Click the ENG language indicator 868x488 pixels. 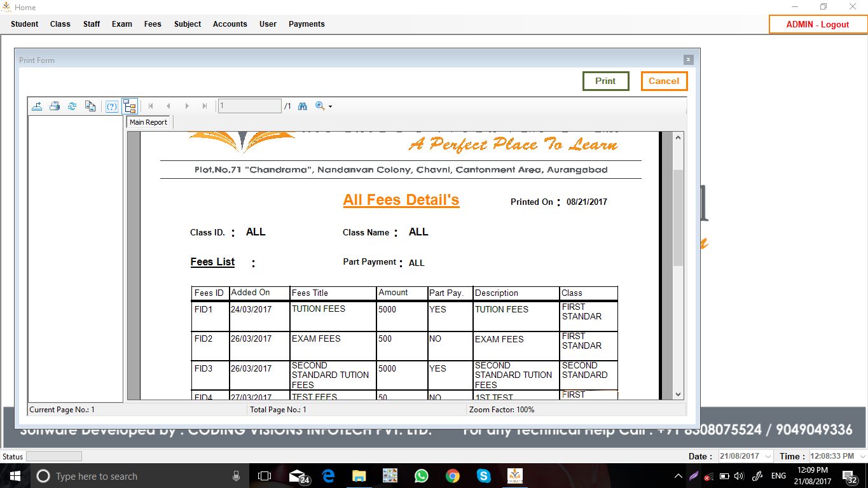[x=778, y=476]
